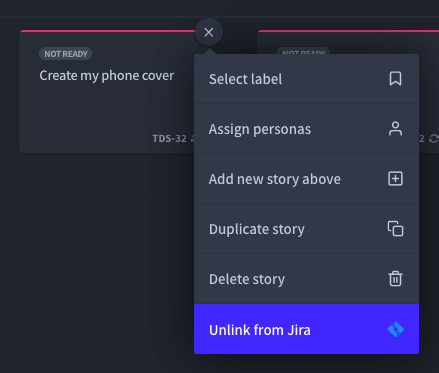Click the Jira diamond logo icon
This screenshot has width=439, height=373.
(396, 329)
